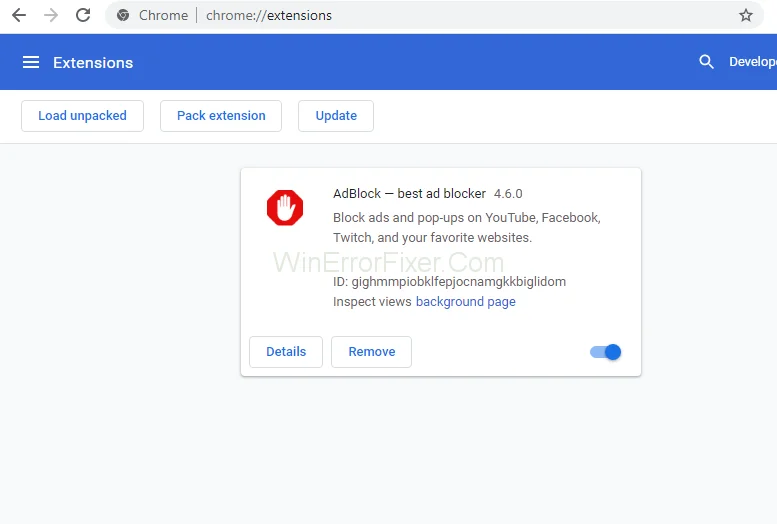Click Load unpacked button
Viewport: 777px width, 524px height.
[82, 116]
